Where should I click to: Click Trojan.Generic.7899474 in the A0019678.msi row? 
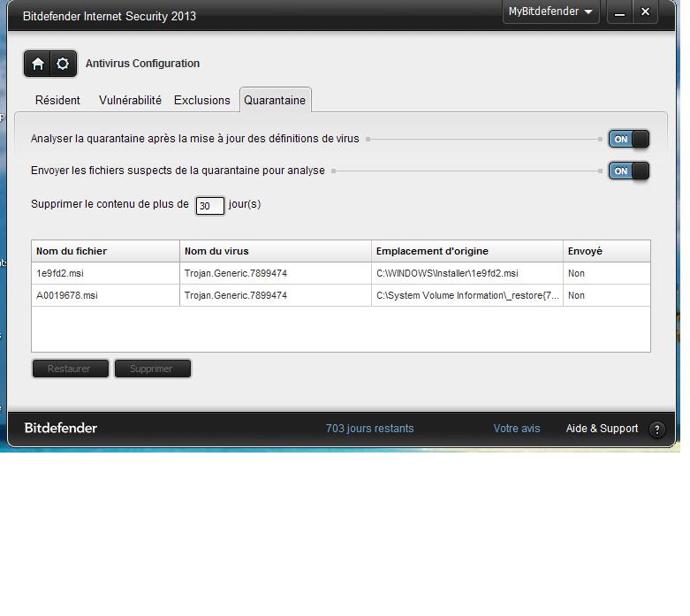(235, 295)
